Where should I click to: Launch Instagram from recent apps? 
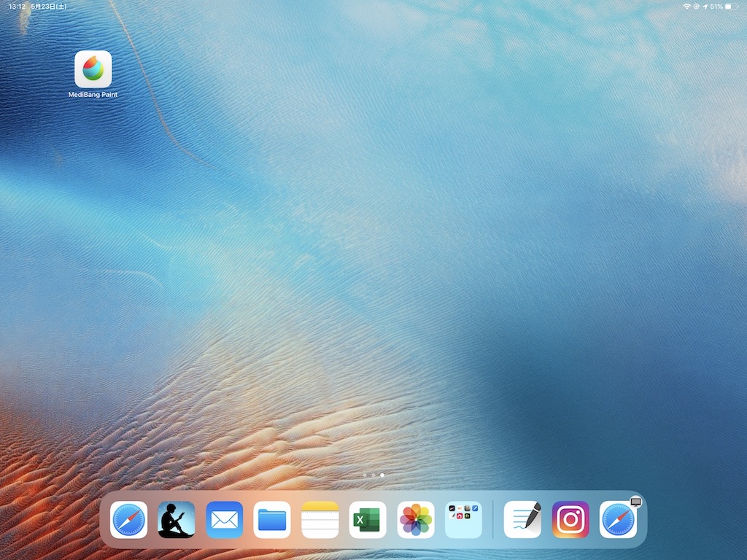click(570, 520)
